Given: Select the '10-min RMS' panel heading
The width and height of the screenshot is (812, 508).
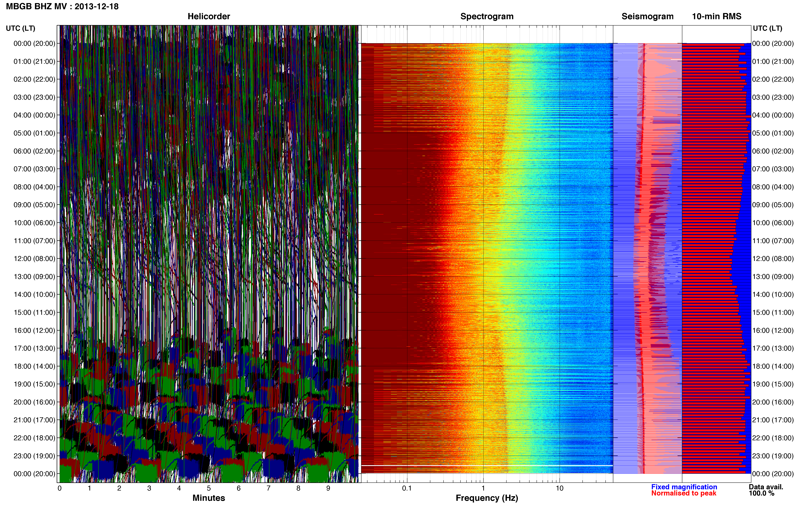Looking at the screenshot, I should pos(717,16).
